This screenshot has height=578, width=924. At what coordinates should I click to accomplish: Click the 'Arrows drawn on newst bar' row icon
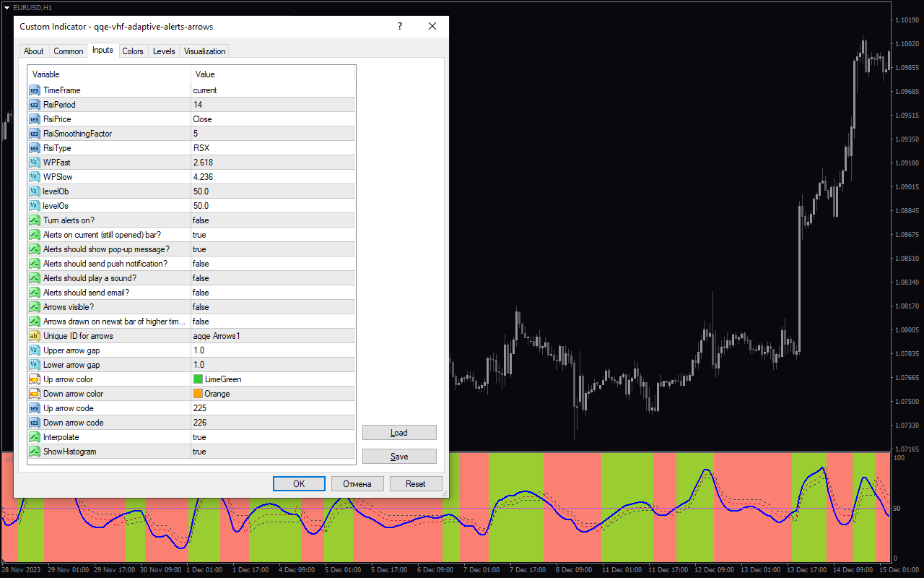[35, 322]
